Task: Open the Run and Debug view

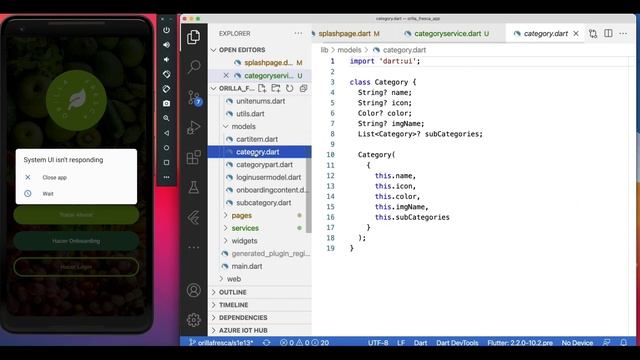Action: click(x=193, y=127)
